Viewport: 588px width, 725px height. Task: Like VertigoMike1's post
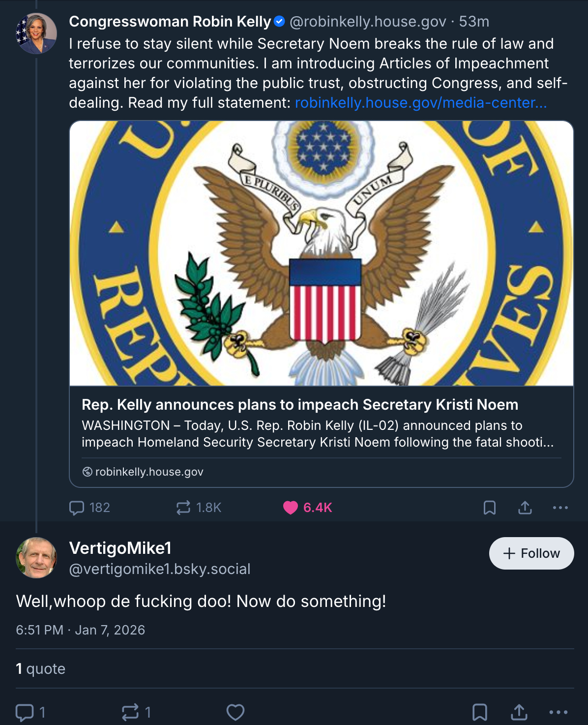(x=235, y=712)
